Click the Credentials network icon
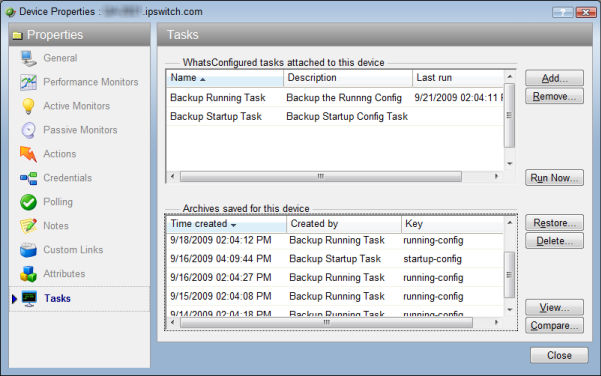 [29, 178]
